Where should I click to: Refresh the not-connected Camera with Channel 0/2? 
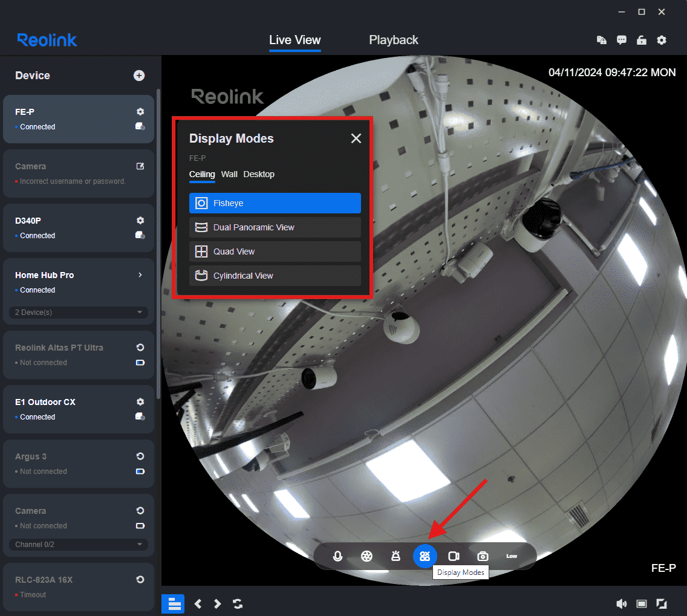(x=140, y=510)
